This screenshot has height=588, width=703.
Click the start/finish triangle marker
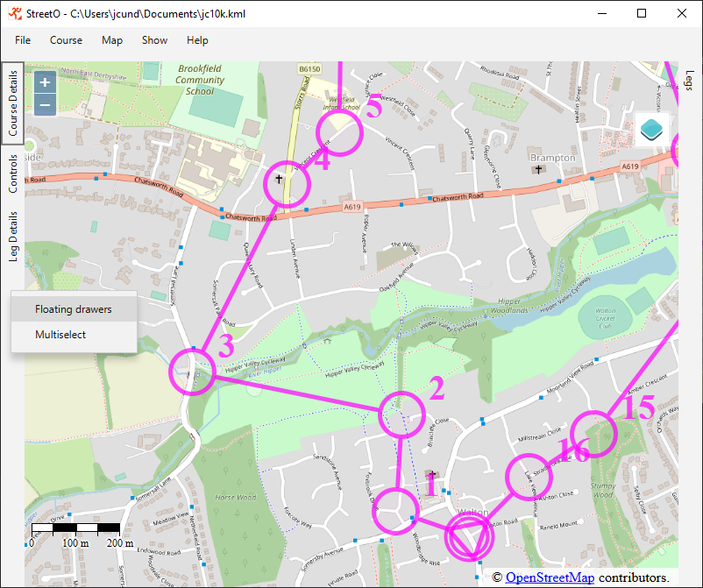click(470, 538)
